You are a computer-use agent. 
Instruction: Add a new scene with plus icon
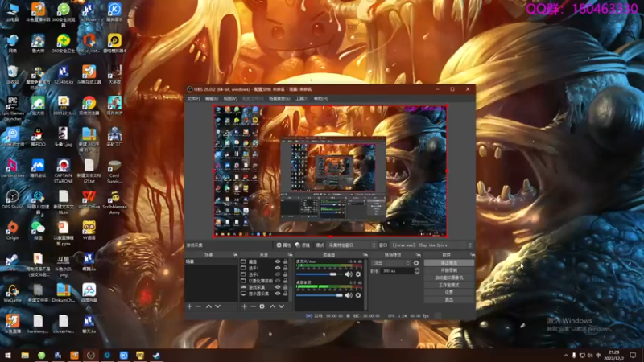[x=189, y=306]
